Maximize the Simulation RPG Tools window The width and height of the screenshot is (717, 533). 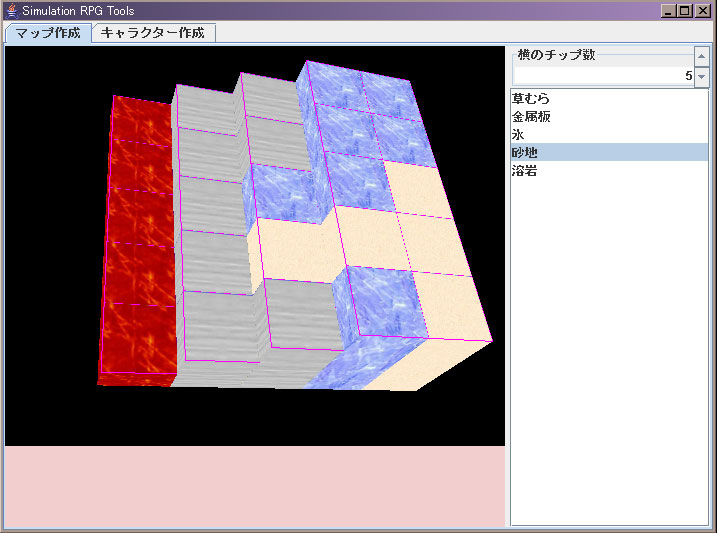[x=685, y=11]
